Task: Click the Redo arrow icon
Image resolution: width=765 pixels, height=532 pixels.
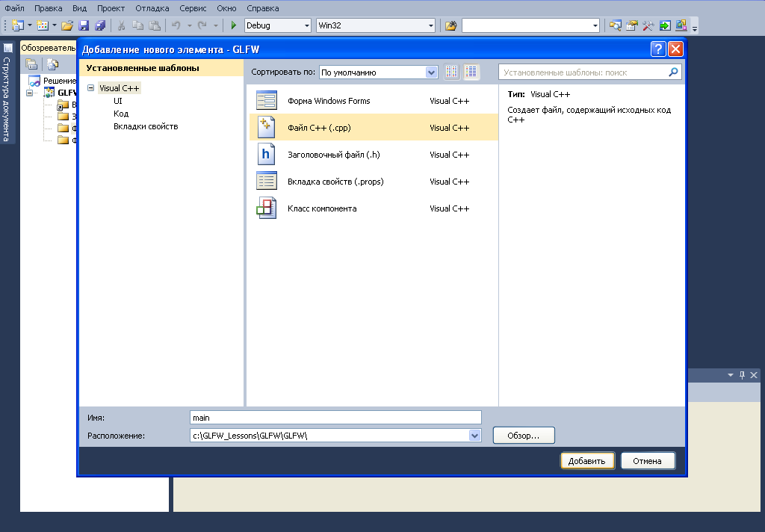Action: click(202, 25)
